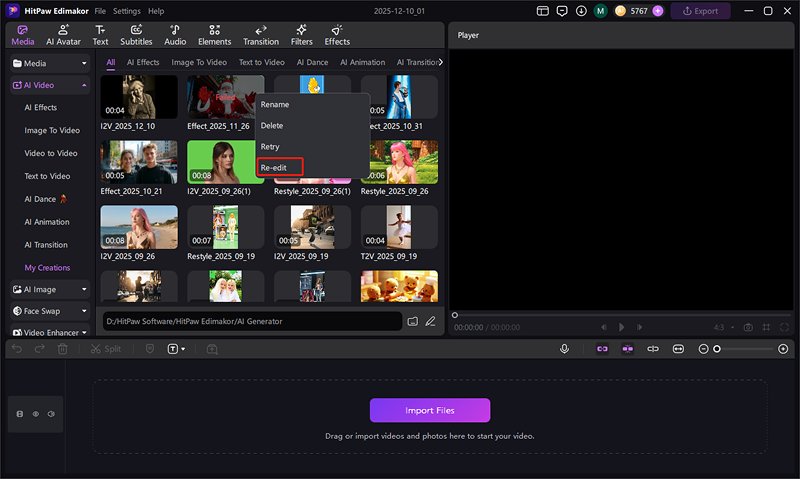This screenshot has width=800, height=479.
Task: Click the Split scissors tool
Action: tap(106, 349)
